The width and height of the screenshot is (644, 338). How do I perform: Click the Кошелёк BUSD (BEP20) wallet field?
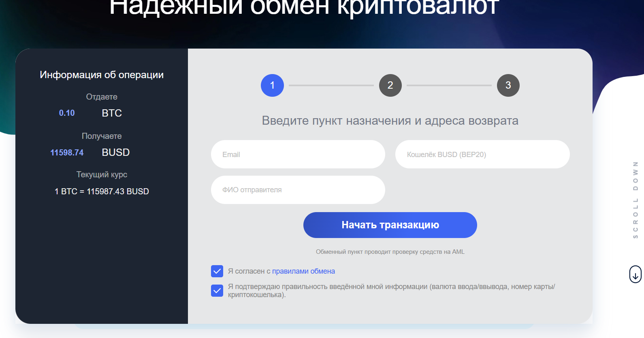(x=482, y=155)
